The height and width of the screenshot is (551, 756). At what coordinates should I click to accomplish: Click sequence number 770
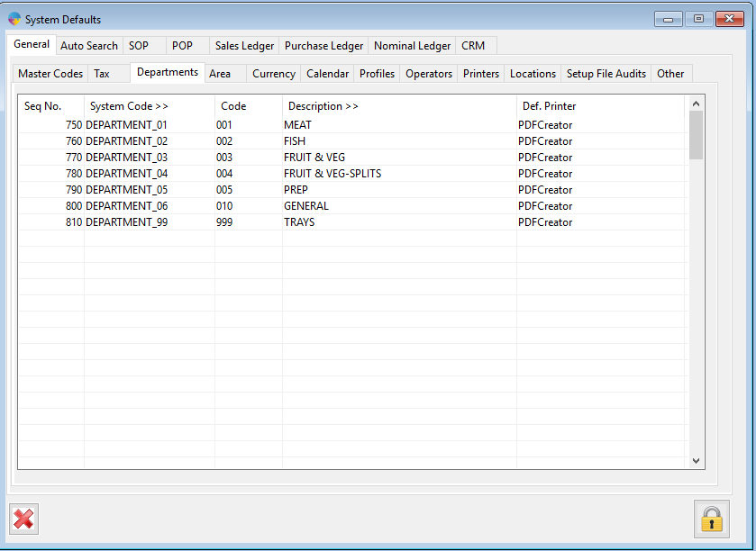point(74,158)
